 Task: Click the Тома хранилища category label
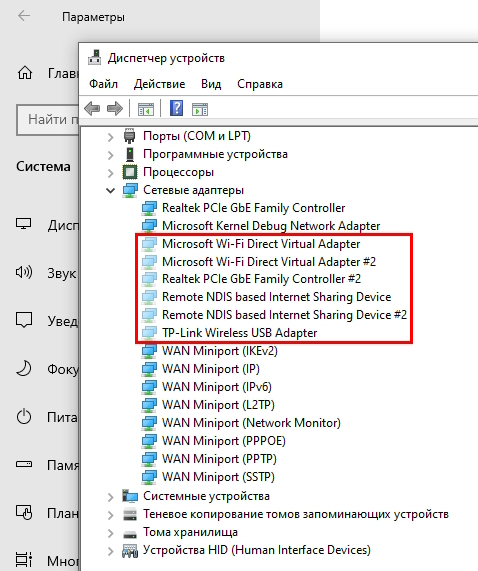pos(190,532)
